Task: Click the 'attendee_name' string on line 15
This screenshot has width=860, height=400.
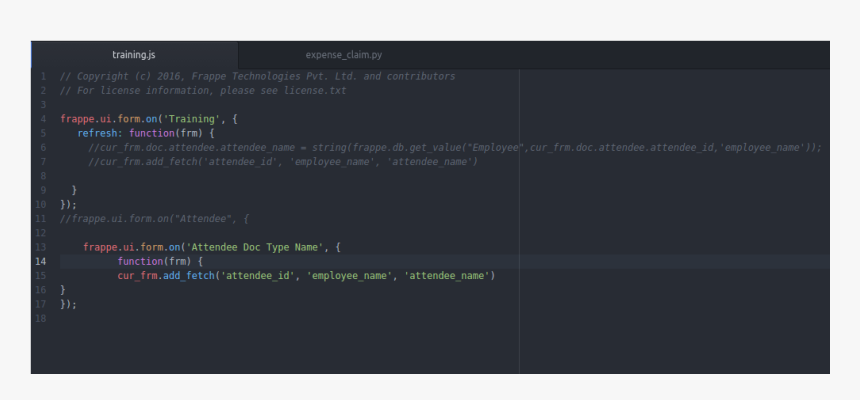Action: 447,276
